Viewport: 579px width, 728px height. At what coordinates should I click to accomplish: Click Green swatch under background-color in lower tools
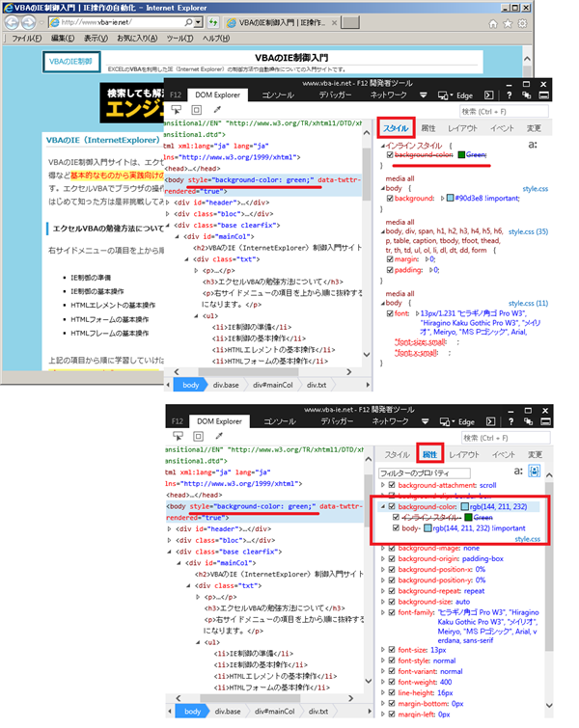pyautogui.click(x=468, y=517)
